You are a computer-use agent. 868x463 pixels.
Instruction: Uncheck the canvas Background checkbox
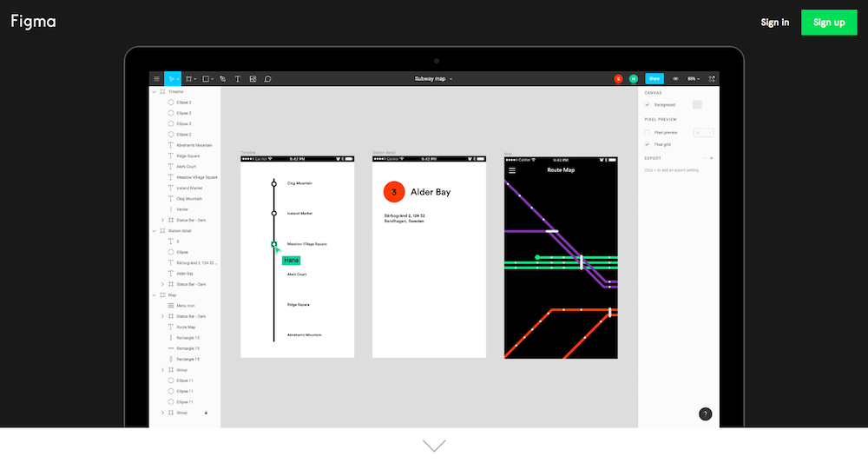pyautogui.click(x=648, y=104)
